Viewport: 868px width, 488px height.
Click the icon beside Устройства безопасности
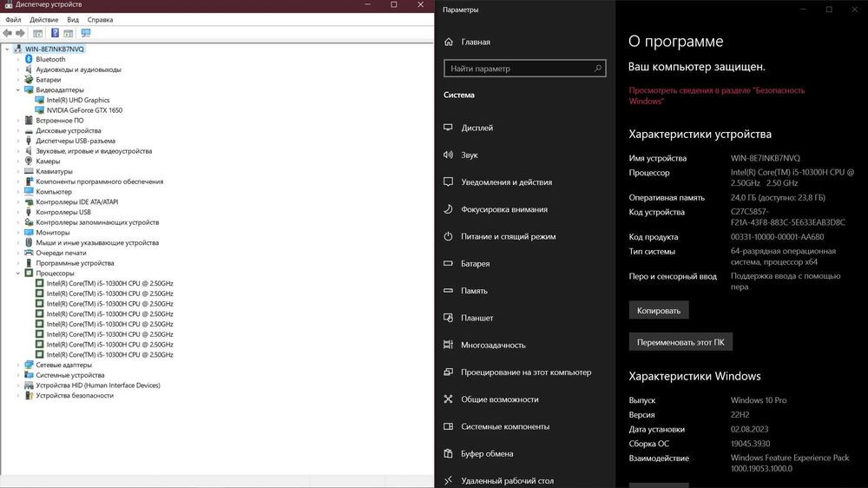[x=29, y=395]
